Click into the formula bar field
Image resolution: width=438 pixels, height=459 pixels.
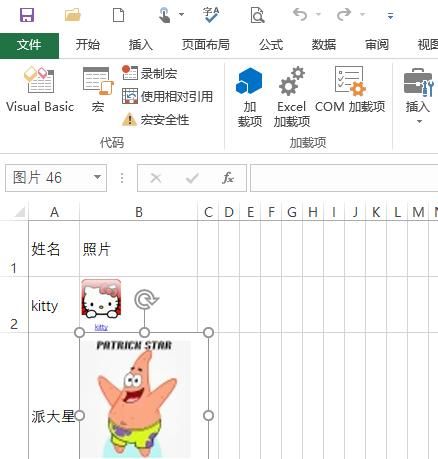pos(344,178)
